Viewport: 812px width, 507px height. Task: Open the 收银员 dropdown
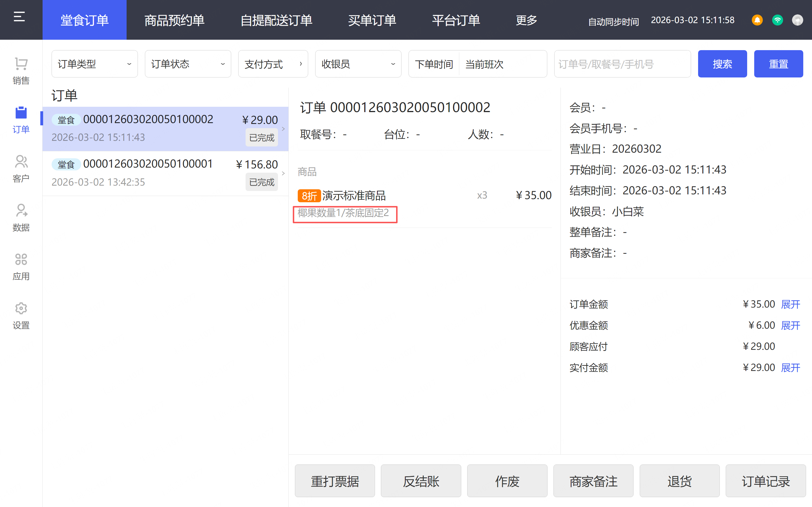tap(358, 64)
